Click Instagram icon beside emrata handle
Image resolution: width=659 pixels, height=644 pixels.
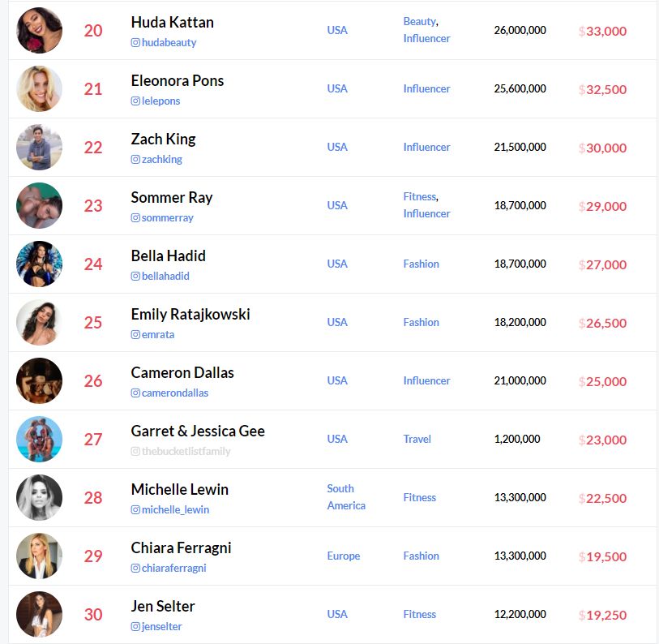point(135,335)
